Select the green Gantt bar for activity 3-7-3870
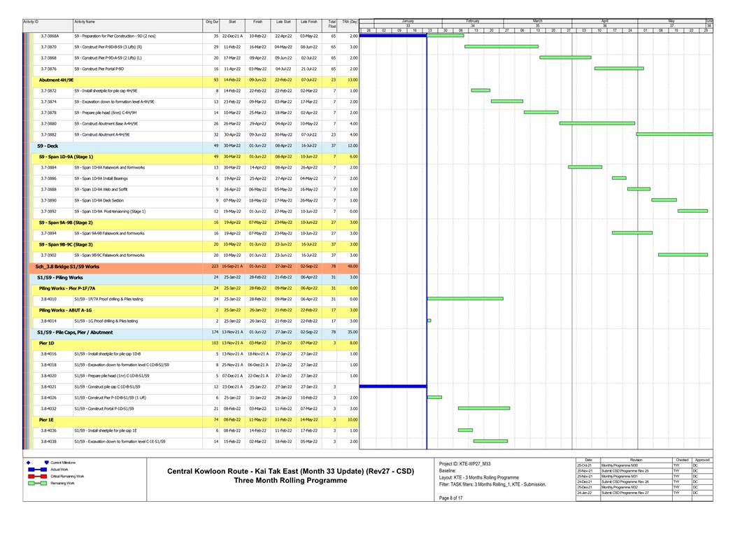The width and height of the screenshot is (756, 534). coord(501,46)
